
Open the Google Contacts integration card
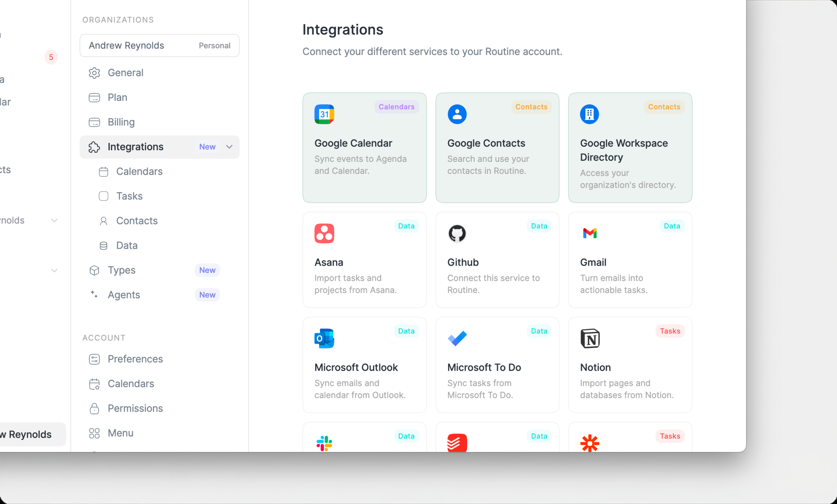tap(497, 148)
